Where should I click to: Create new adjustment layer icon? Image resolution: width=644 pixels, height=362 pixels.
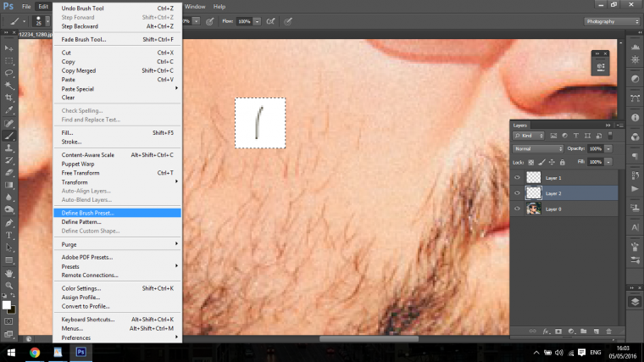[x=571, y=331]
